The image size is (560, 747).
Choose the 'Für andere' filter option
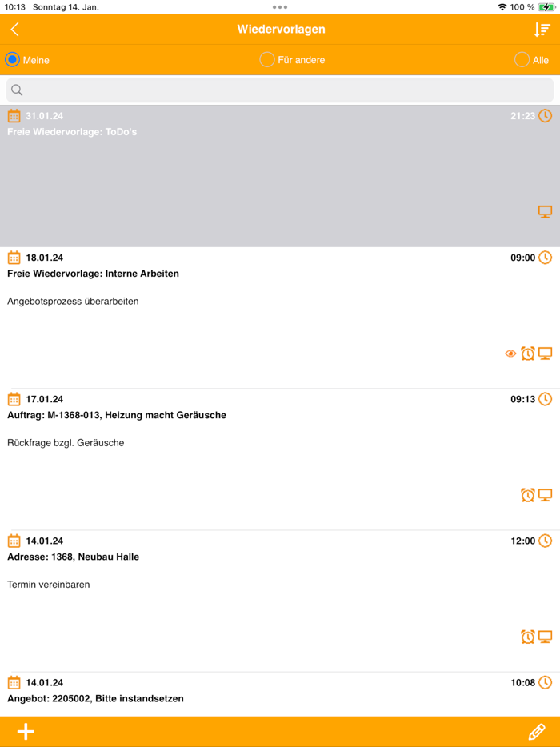pyautogui.click(x=266, y=60)
